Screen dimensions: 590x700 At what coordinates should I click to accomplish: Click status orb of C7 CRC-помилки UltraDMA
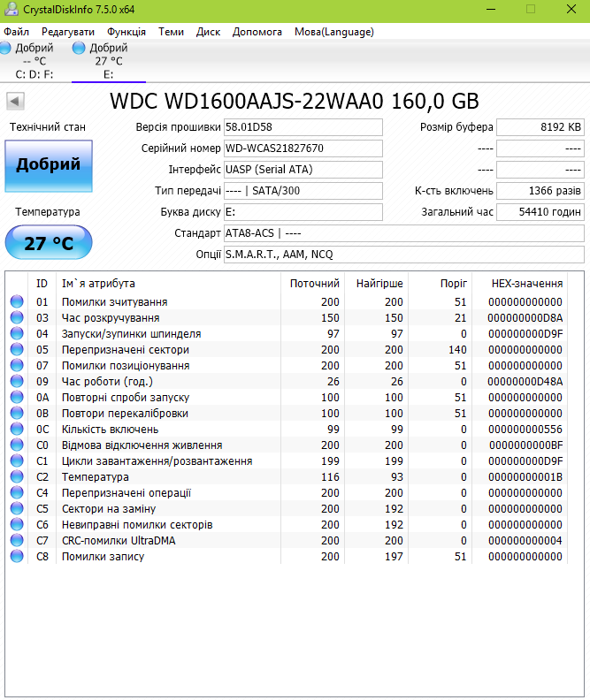(17, 540)
